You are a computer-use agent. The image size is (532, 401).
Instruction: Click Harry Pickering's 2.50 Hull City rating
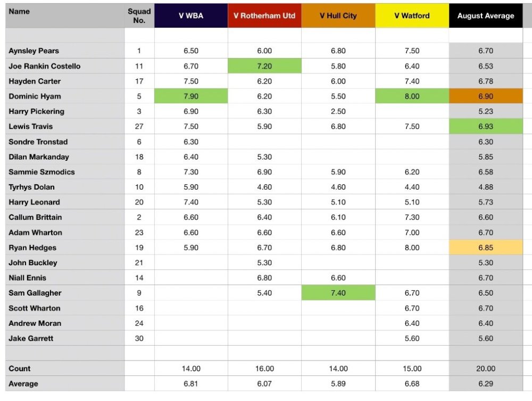(338, 111)
